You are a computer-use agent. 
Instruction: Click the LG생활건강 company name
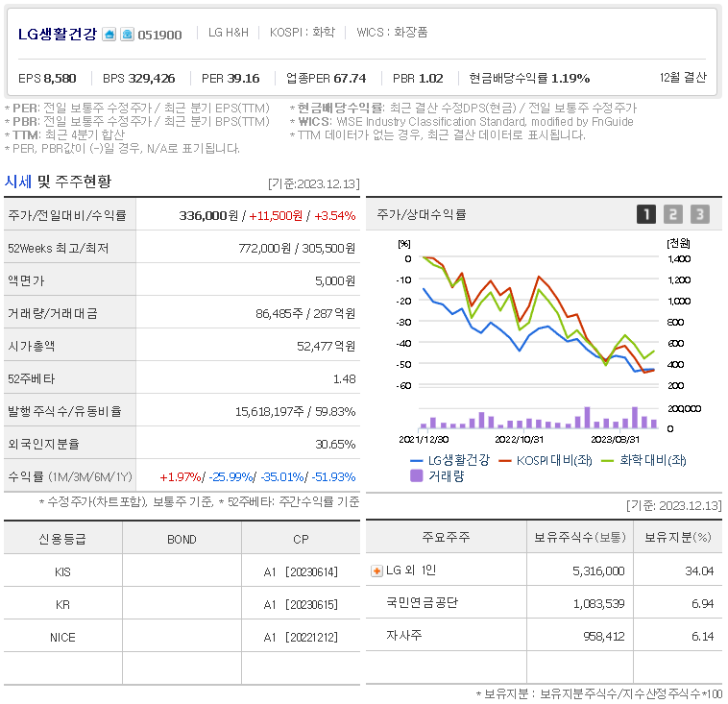57,34
